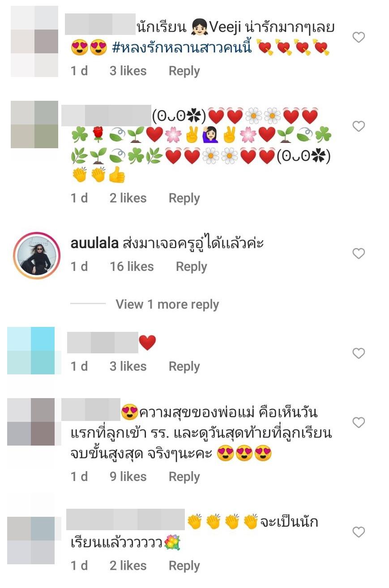View the 16 likes on auulala's comment
The image size is (389, 588).
(x=132, y=266)
